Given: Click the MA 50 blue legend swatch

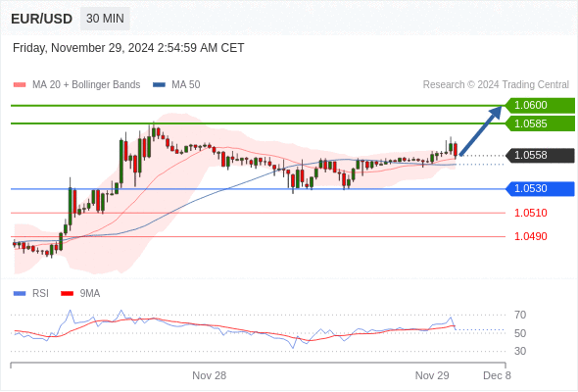Looking at the screenshot, I should 159,85.
